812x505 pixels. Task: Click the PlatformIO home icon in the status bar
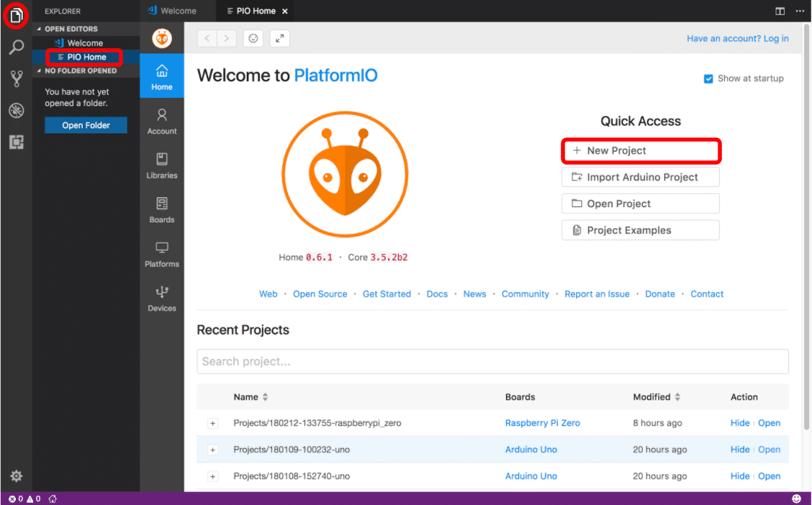pos(53,499)
